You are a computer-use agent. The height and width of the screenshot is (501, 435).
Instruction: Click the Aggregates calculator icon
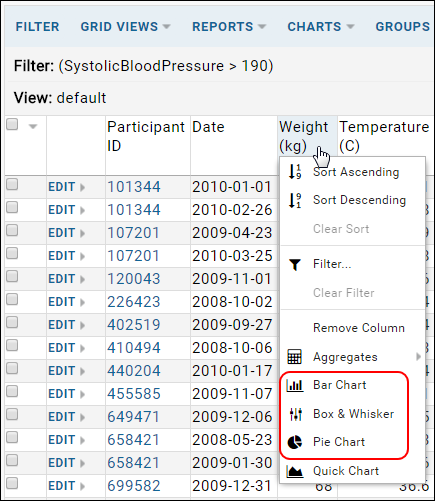295,357
